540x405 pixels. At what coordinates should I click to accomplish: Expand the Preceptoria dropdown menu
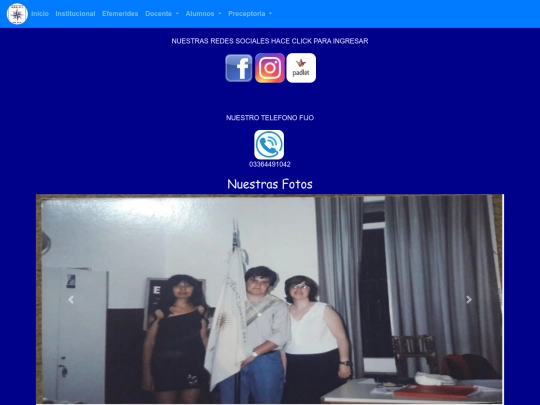point(250,14)
